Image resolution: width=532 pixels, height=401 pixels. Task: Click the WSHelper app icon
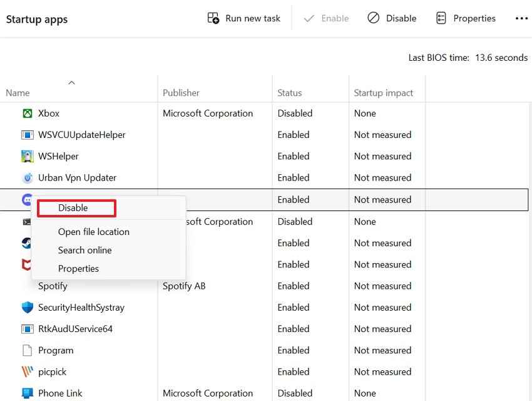(x=27, y=156)
